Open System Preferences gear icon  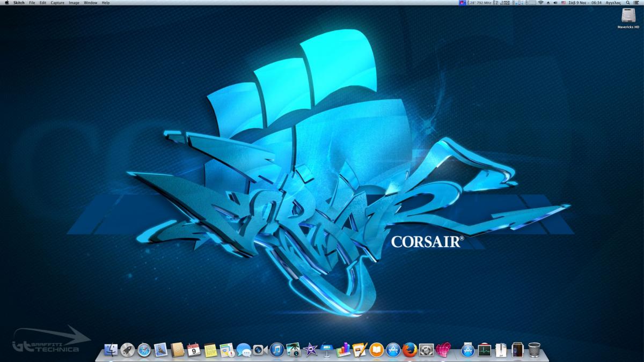pyautogui.click(x=426, y=350)
